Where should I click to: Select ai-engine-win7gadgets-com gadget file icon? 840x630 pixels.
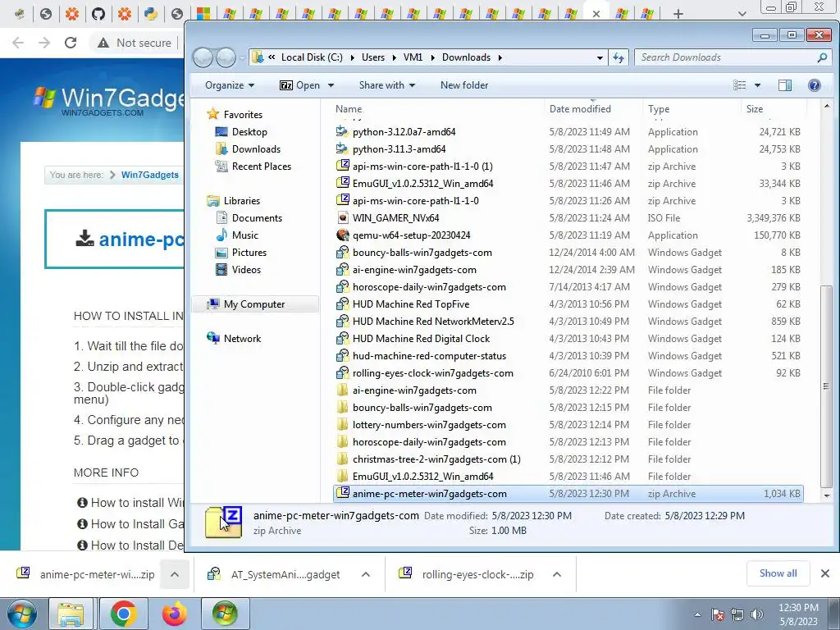pos(342,269)
